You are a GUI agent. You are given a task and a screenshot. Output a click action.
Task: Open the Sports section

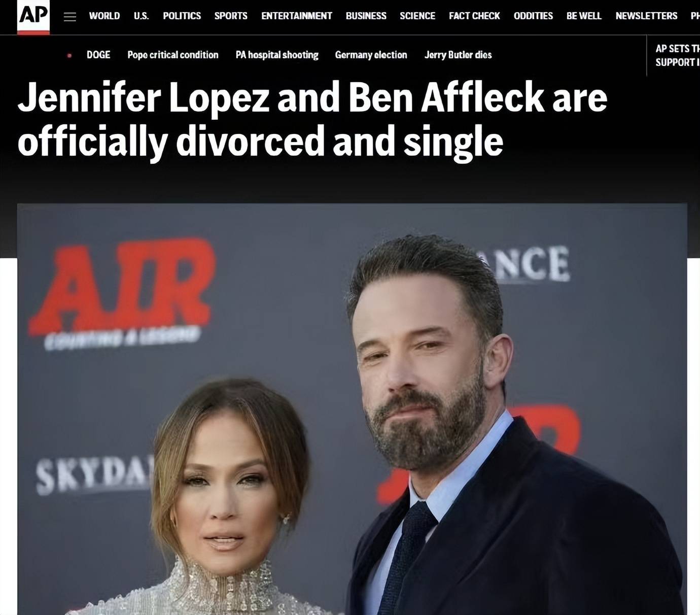pos(231,16)
